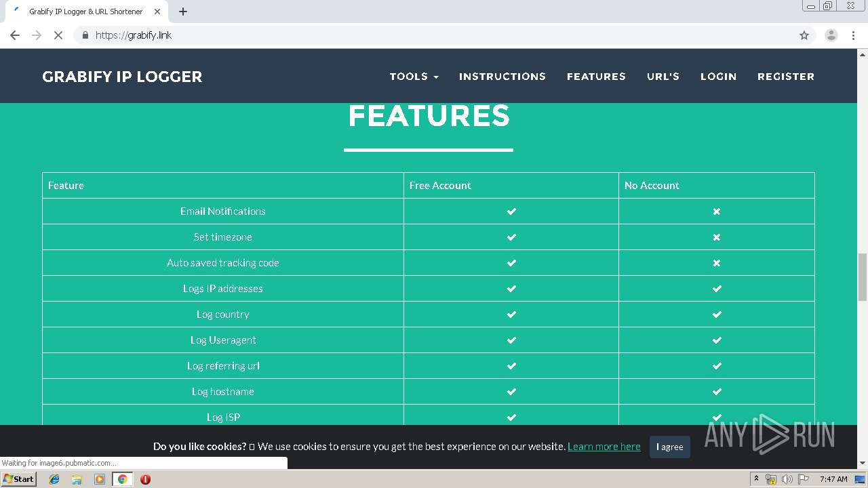
Task: Open the Learn more here cookie link
Action: point(604,447)
